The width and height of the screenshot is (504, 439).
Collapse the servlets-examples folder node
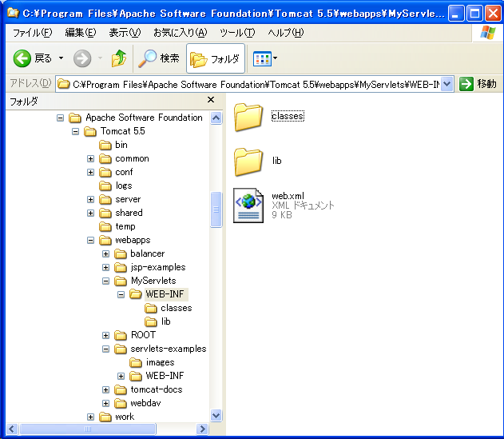tap(105, 349)
